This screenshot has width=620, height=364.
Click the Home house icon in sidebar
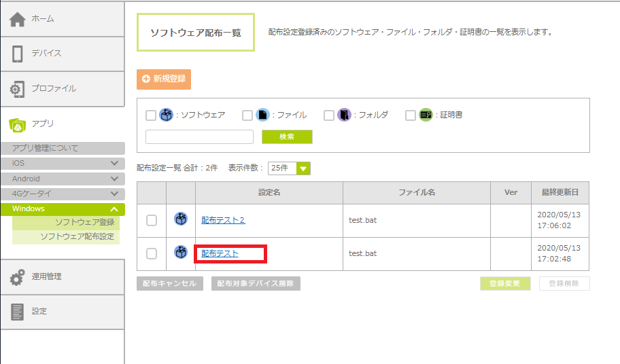[18, 19]
